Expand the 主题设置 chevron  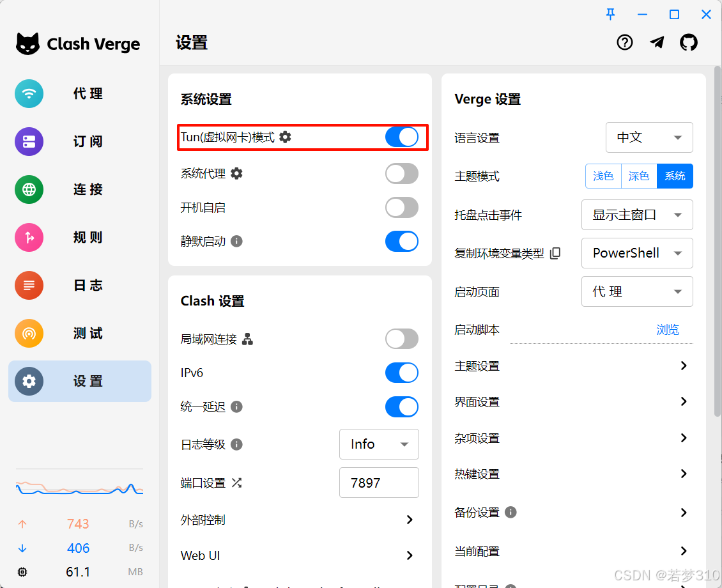684,366
